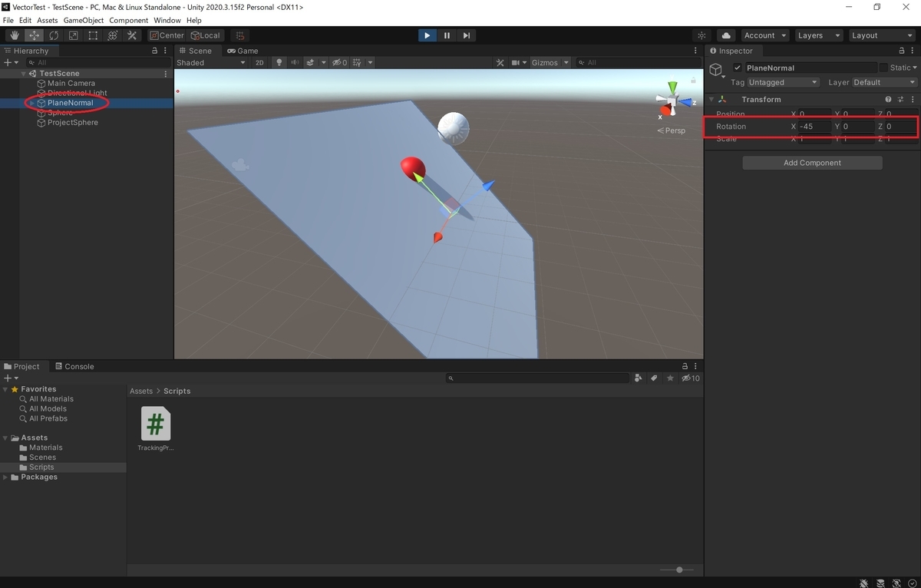Viewport: 921px width, 588px height.
Task: Select TrackingPr script asset thumbnail
Action: coord(156,424)
